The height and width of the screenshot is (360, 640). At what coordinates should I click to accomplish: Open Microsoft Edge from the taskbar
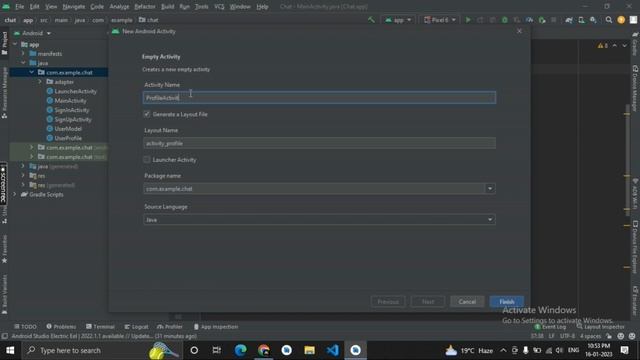(240, 350)
